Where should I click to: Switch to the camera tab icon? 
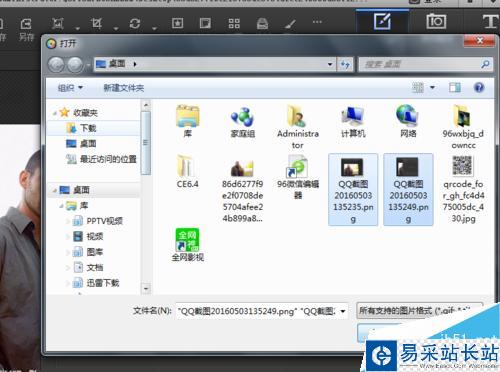436,21
